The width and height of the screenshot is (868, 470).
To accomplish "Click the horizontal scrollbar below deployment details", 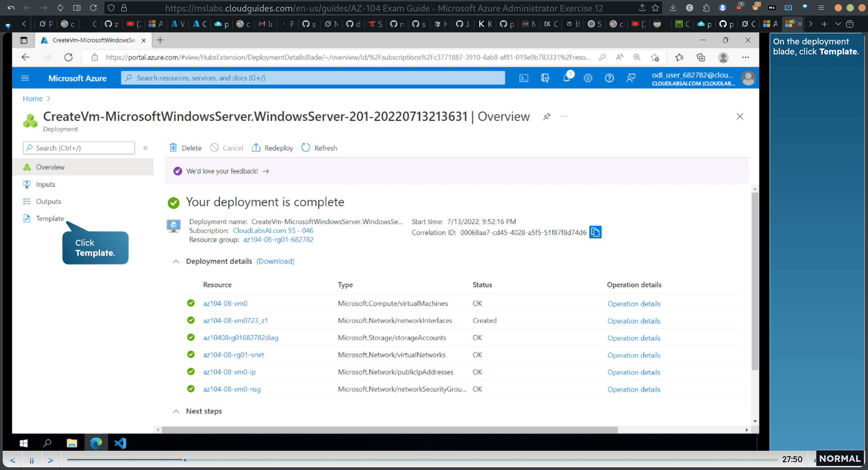I will click(x=390, y=430).
